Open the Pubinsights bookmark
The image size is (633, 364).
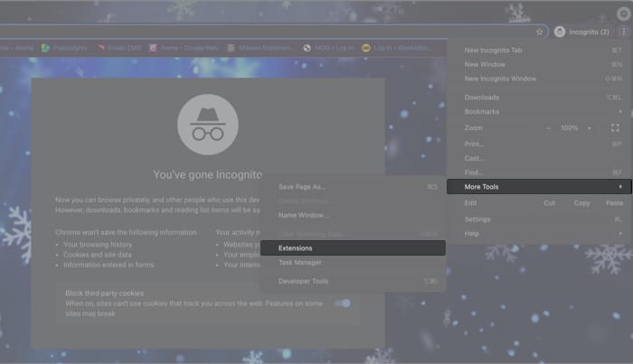64,48
